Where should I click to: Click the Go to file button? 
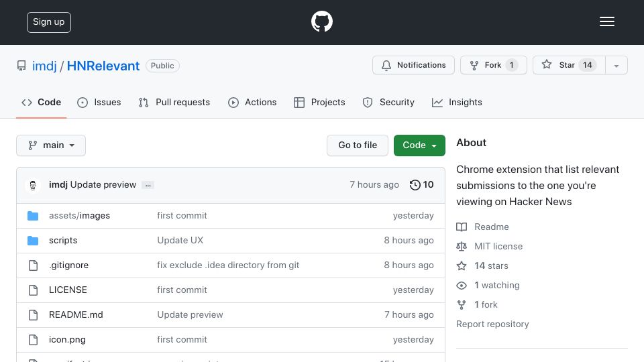358,145
